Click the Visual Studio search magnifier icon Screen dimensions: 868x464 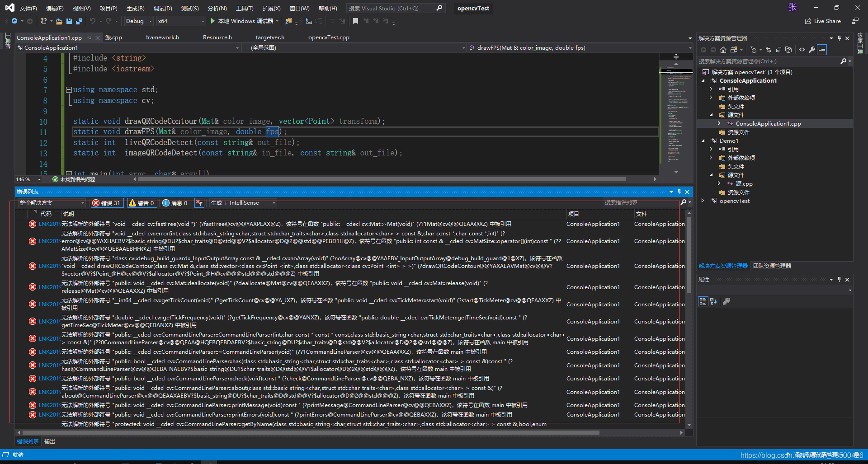(439, 8)
